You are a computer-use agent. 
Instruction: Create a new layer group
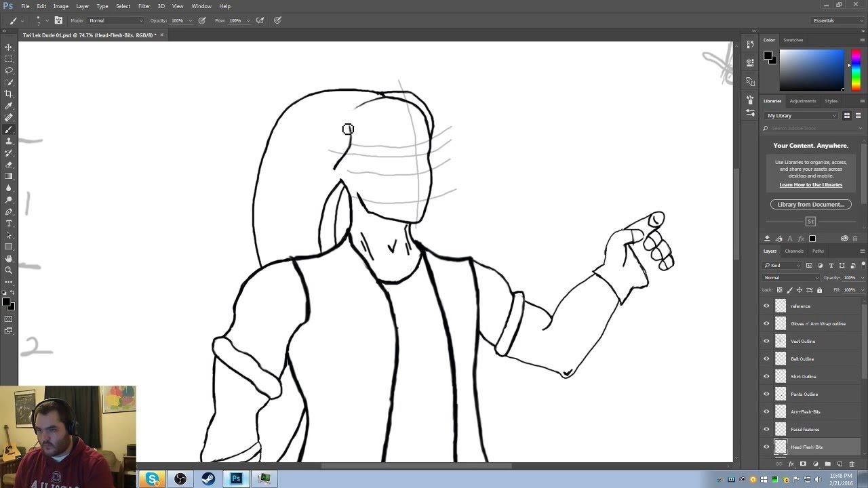[827, 464]
